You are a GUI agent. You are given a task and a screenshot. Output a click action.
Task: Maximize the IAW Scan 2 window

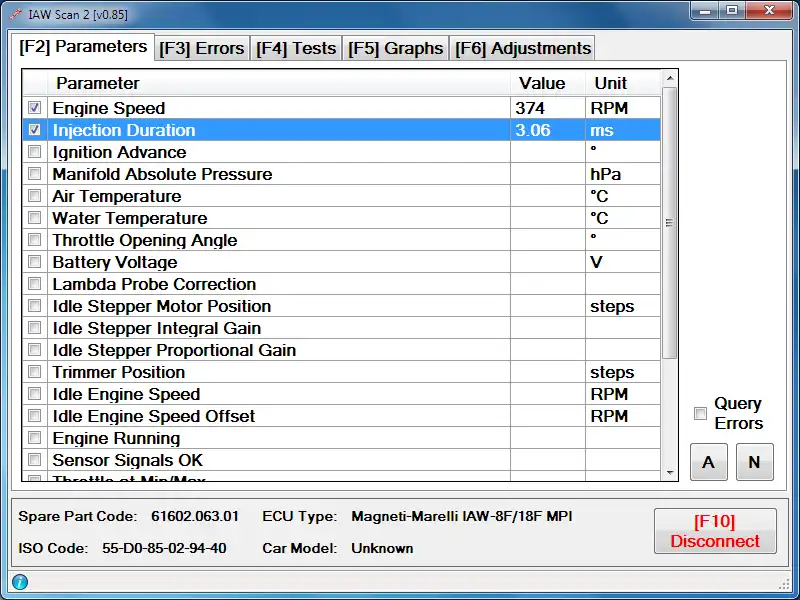coord(732,10)
